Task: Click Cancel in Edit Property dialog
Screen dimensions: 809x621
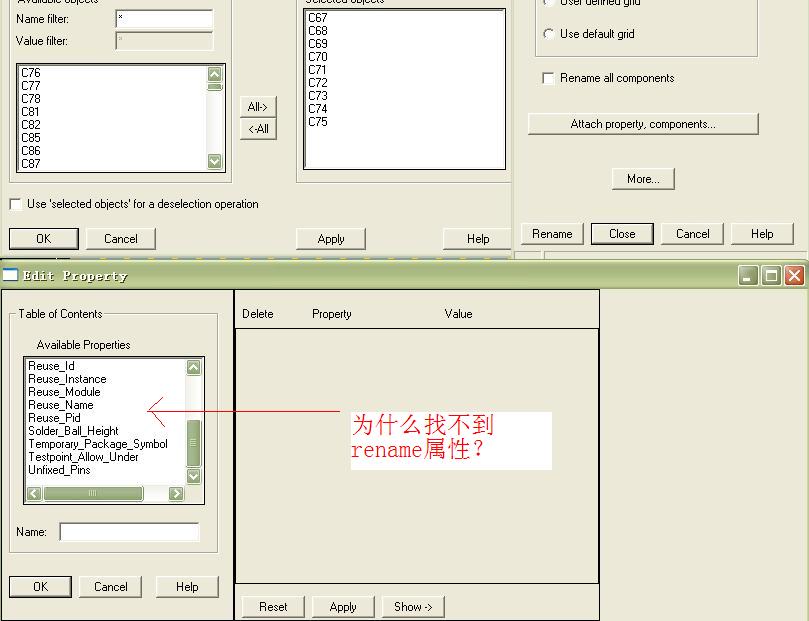Action: [x=111, y=587]
